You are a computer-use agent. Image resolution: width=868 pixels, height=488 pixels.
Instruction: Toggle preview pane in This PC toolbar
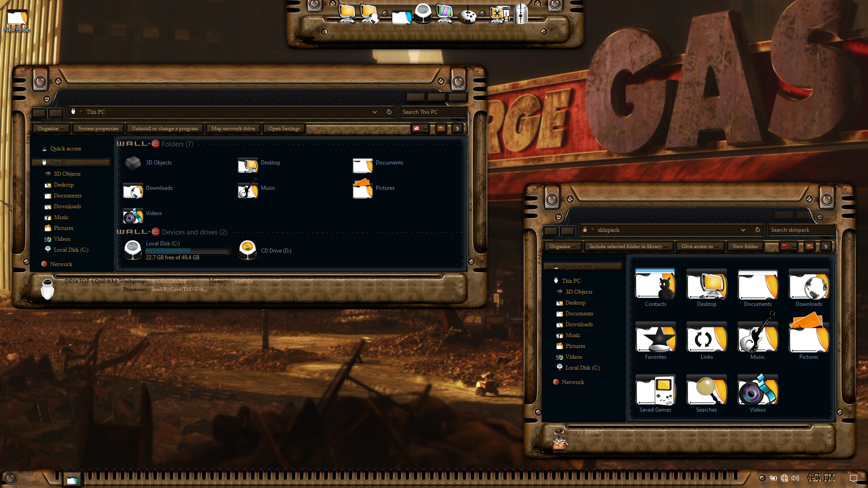(x=441, y=129)
